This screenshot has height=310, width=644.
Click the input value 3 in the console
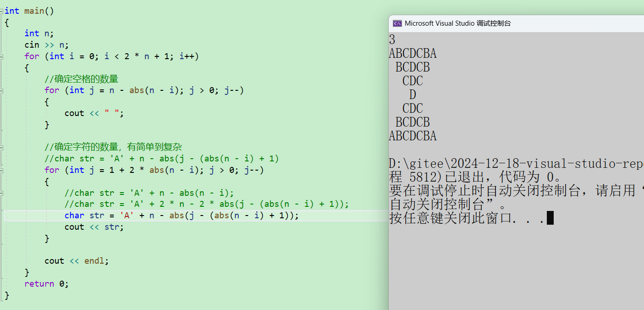392,39
